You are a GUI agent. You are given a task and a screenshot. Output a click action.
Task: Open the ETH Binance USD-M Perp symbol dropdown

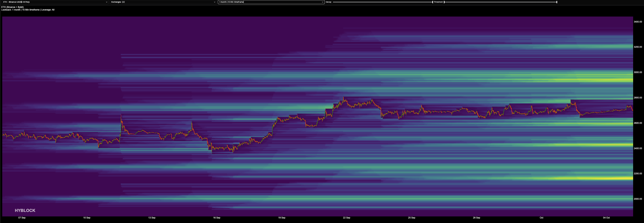tap(55, 2)
